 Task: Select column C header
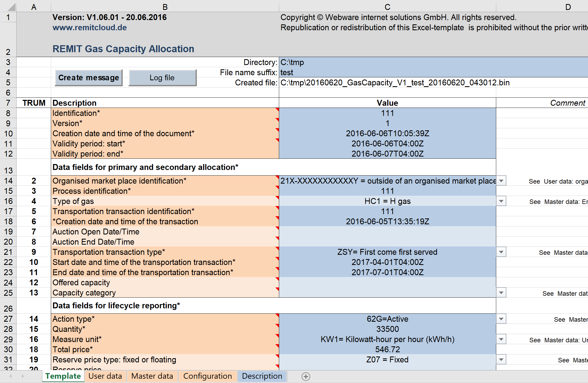click(x=387, y=7)
